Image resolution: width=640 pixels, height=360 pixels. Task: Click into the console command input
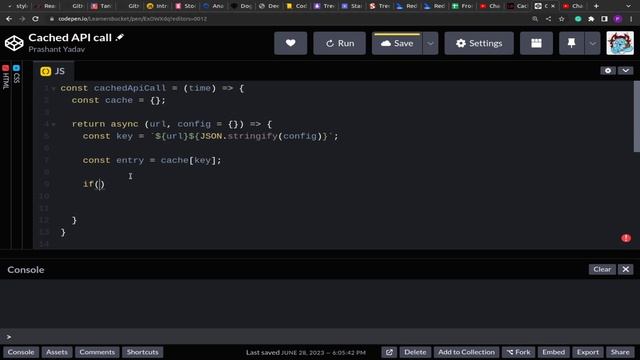320,337
